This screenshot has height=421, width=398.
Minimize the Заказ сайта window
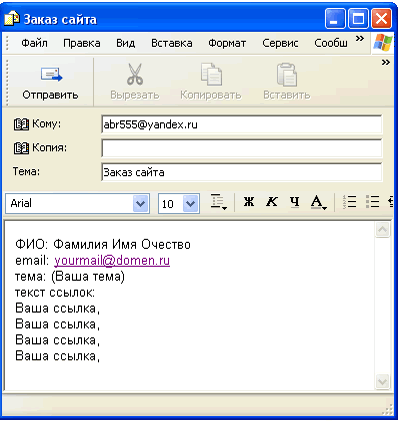click(335, 19)
